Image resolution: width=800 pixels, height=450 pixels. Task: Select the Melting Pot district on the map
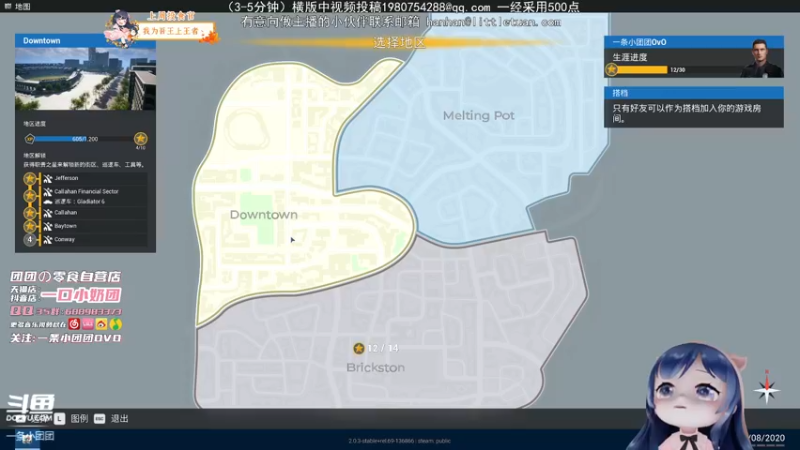point(478,116)
